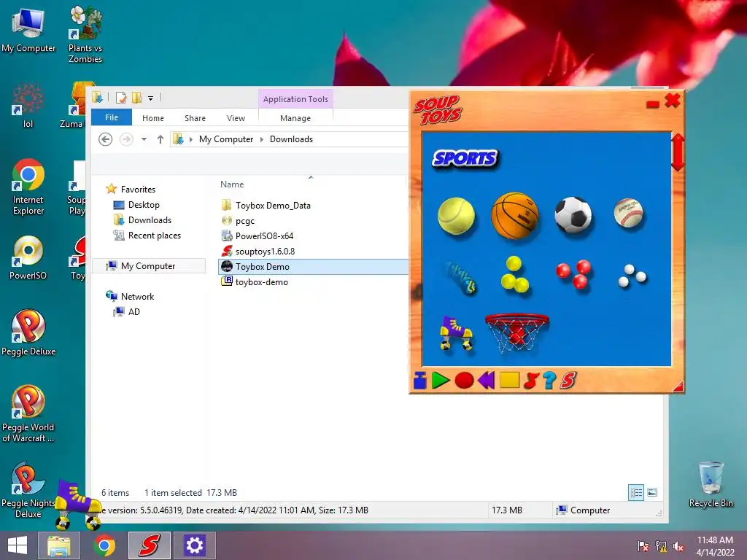The height and width of the screenshot is (560, 747).
Task: Click the purple rewind arrows in Soup Toys
Action: 487,381
